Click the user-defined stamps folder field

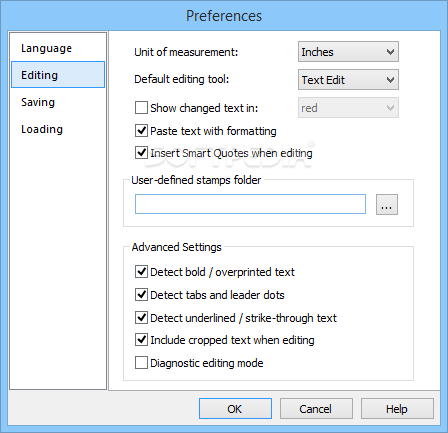250,204
